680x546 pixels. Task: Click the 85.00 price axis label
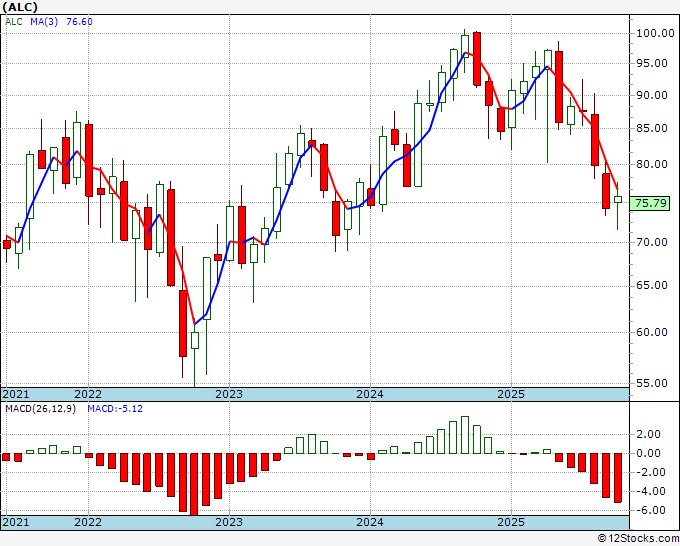click(x=651, y=128)
